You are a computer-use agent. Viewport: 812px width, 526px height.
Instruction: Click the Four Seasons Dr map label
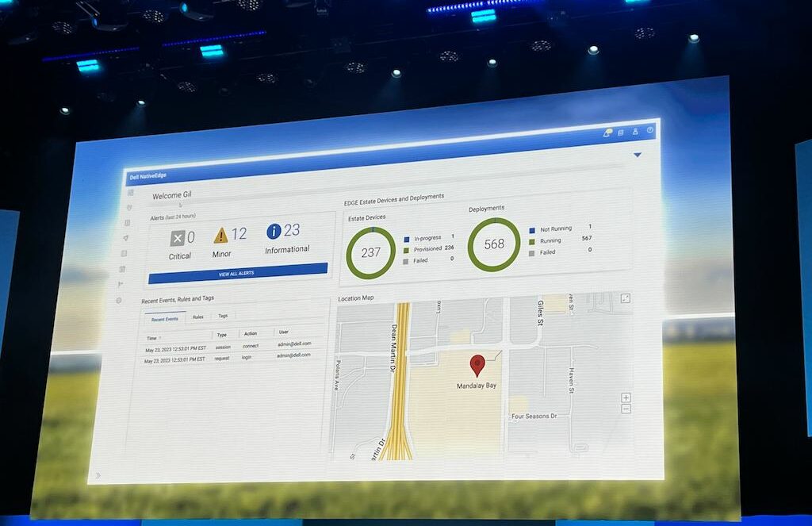pos(534,417)
